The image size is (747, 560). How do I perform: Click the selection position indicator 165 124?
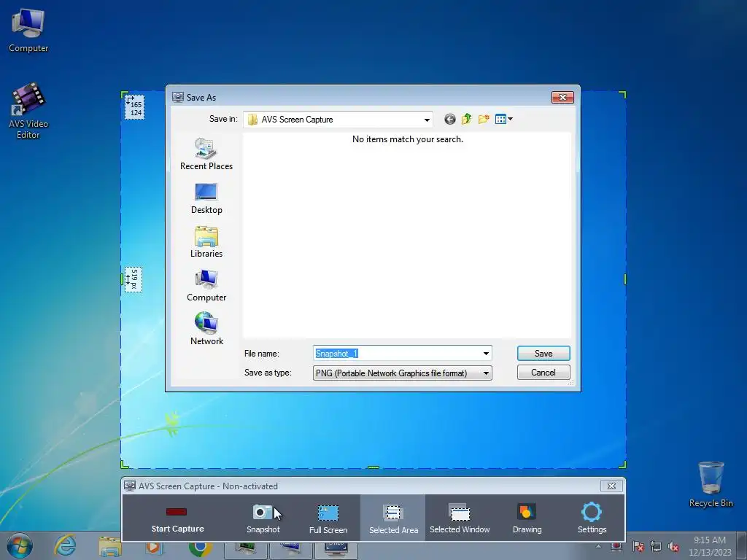click(134, 106)
